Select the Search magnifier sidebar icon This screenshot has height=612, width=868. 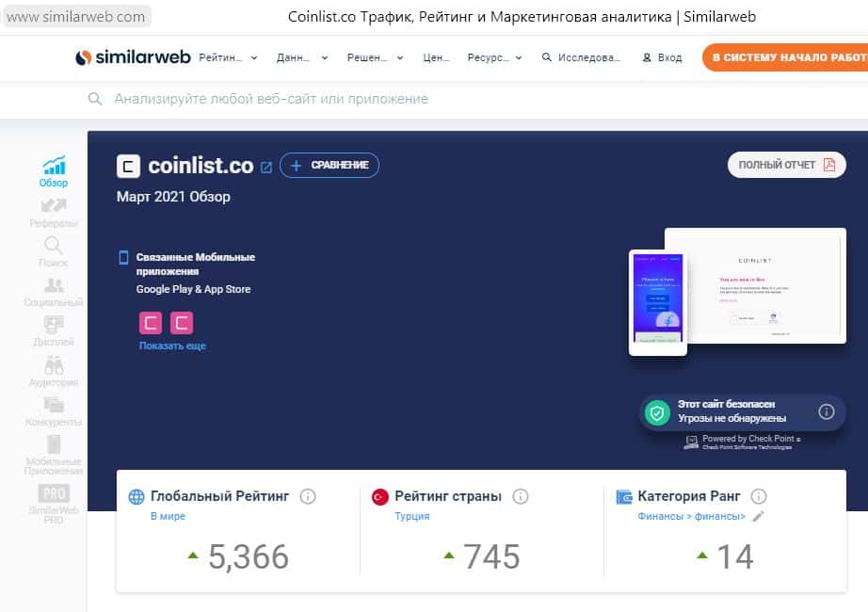click(x=54, y=246)
